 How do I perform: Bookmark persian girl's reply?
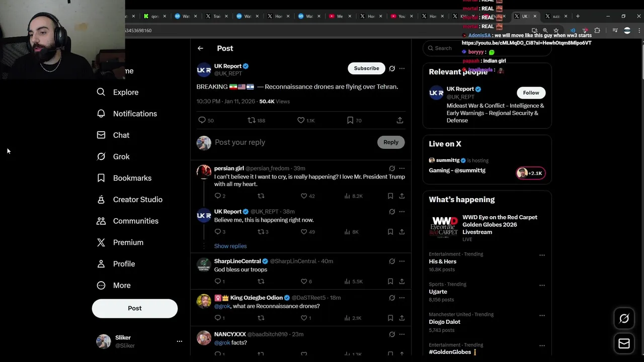390,196
